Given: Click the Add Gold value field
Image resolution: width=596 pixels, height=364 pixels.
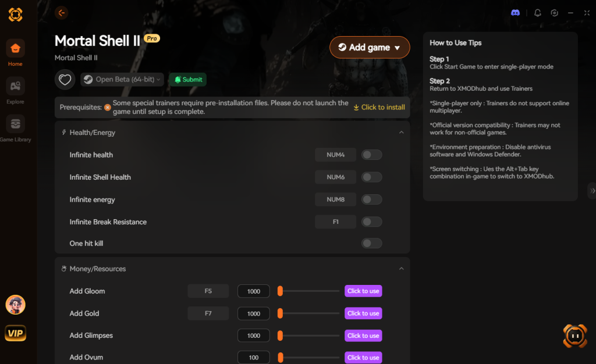Looking at the screenshot, I should pos(254,313).
